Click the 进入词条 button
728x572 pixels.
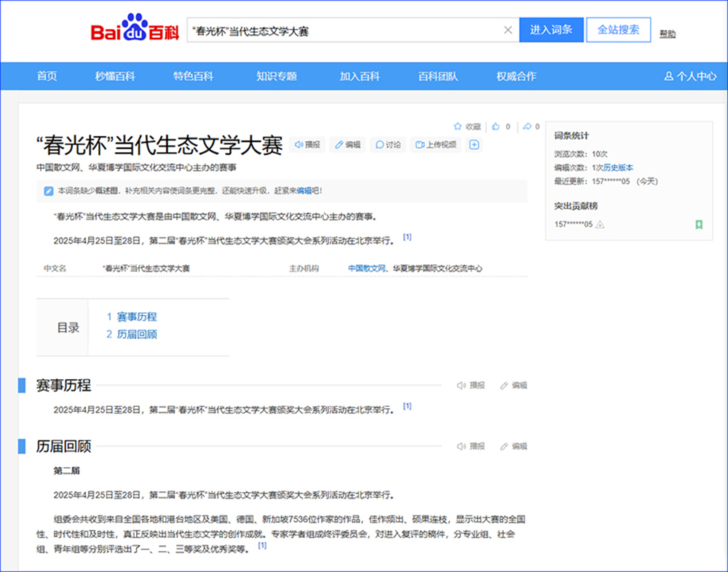tap(551, 30)
